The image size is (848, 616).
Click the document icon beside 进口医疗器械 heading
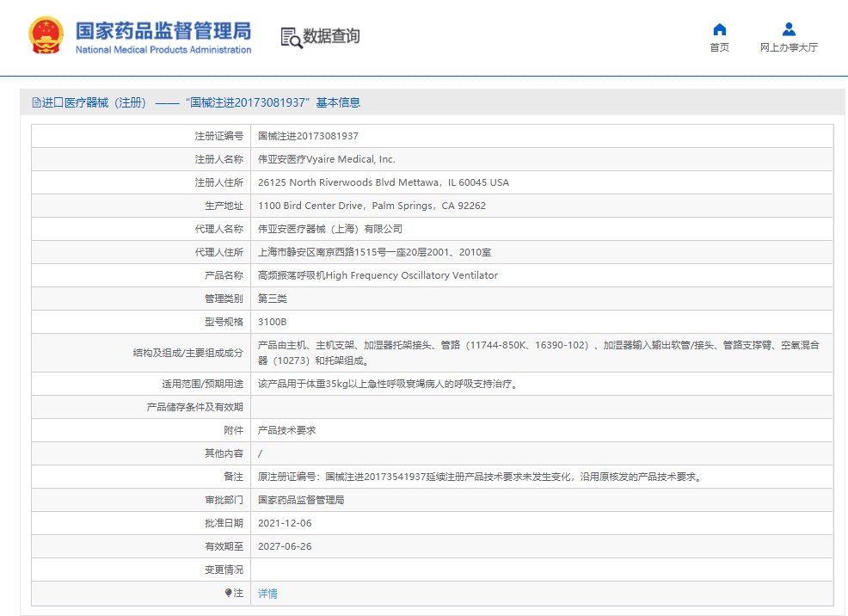[36, 102]
